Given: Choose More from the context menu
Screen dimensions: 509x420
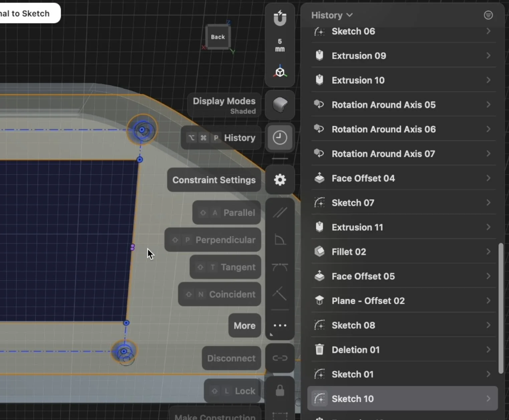Looking at the screenshot, I should pyautogui.click(x=244, y=326).
